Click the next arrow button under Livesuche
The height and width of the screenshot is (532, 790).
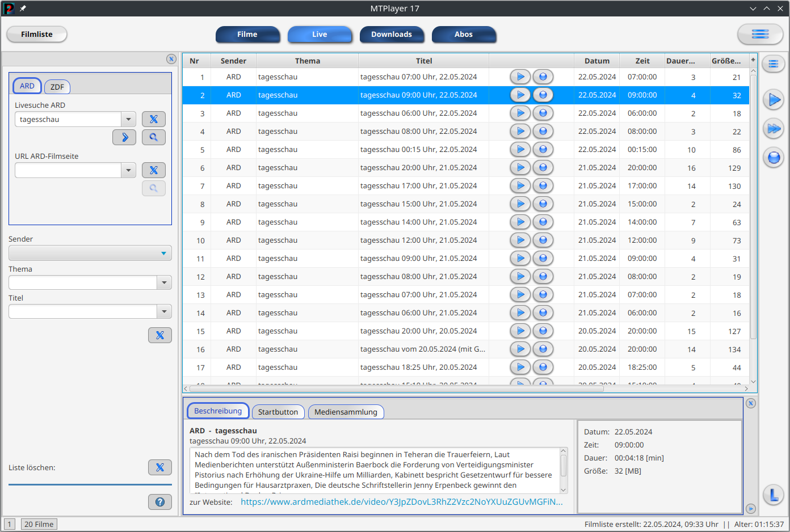pyautogui.click(x=124, y=137)
